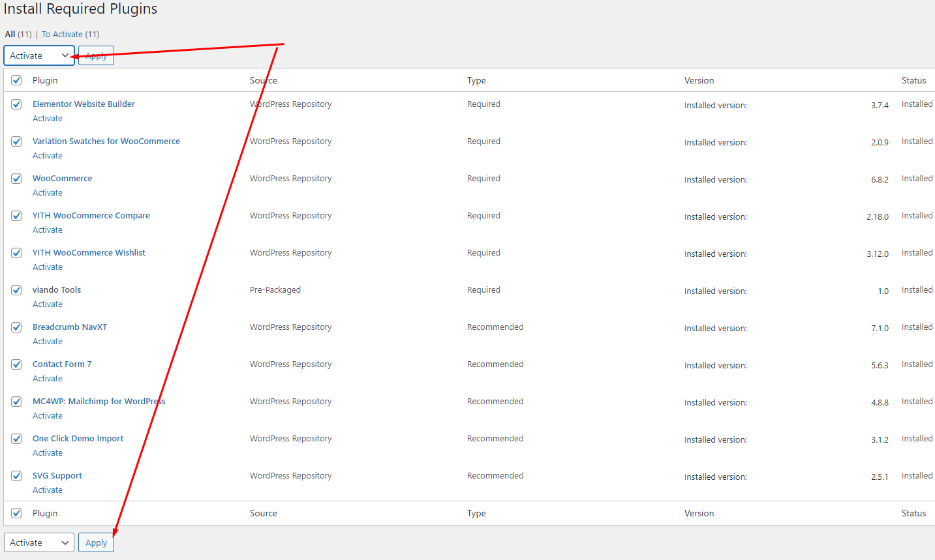Uncheck the SVG Support checkbox
The image size is (935, 560).
(16, 476)
